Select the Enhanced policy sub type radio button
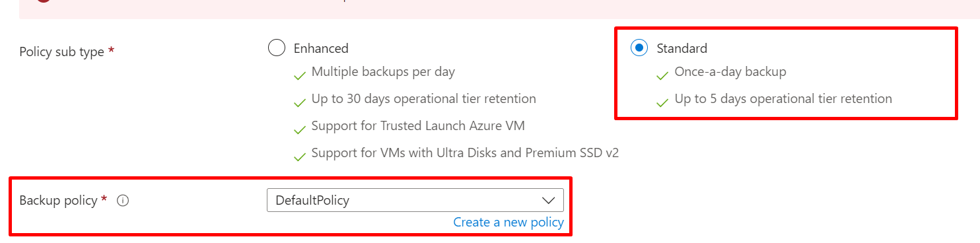Image resolution: width=980 pixels, height=243 pixels. [276, 48]
